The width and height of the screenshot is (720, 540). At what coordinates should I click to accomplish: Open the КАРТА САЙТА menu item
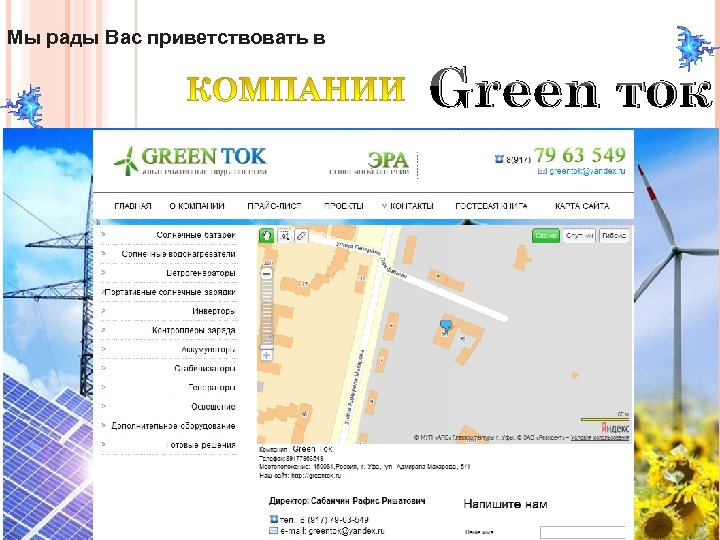(x=582, y=206)
